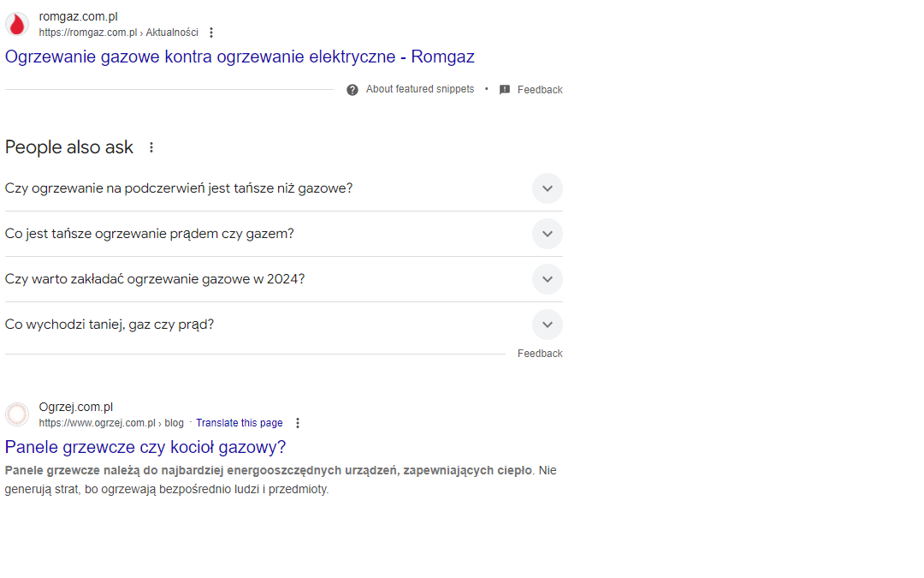The image size is (924, 578).
Task: Expand 'Co jest tańsze ogrzewanie prądem czy gazem?'
Action: click(547, 233)
